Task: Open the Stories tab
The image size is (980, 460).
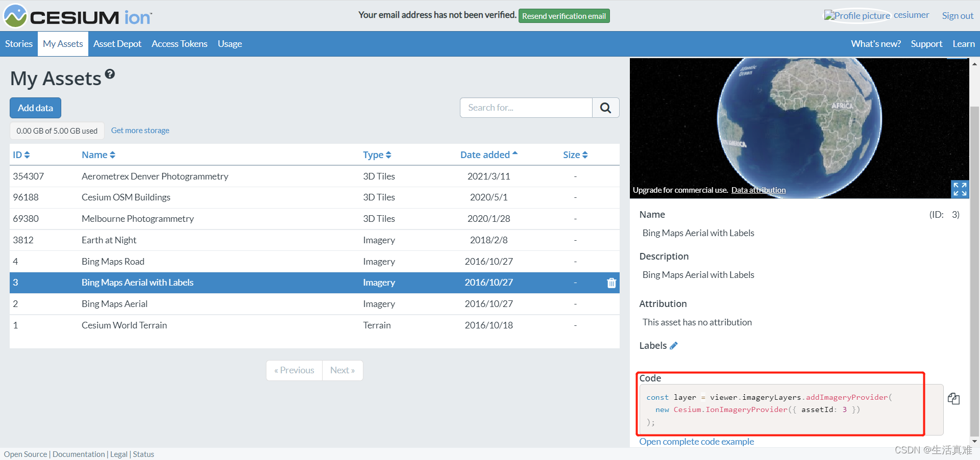Action: click(19, 44)
